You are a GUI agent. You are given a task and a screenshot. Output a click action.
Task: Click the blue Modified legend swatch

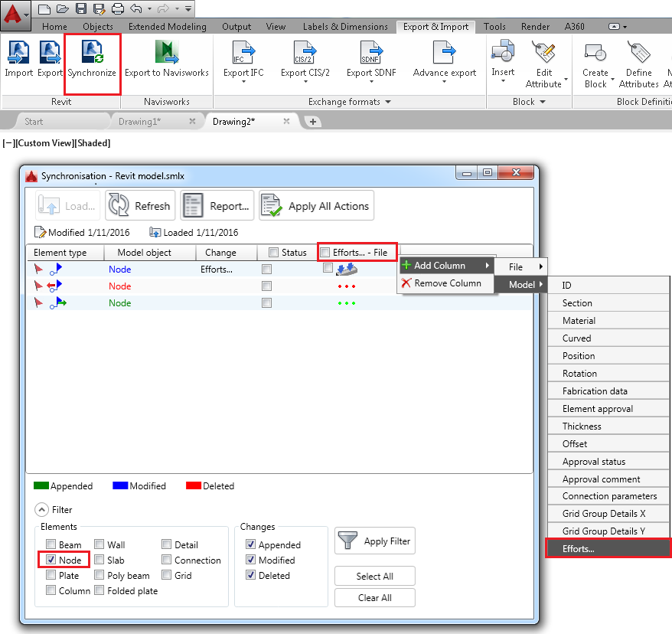point(120,485)
